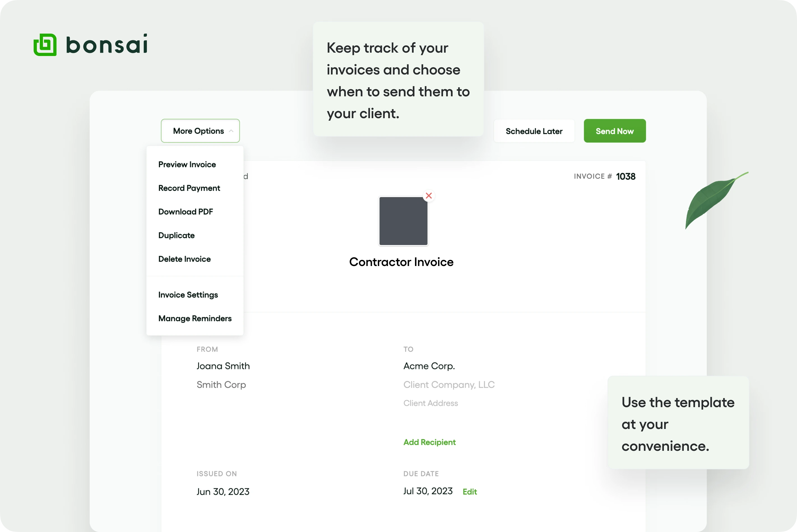Click the Client Address field
Image resolution: width=797 pixels, height=532 pixels.
(x=430, y=403)
